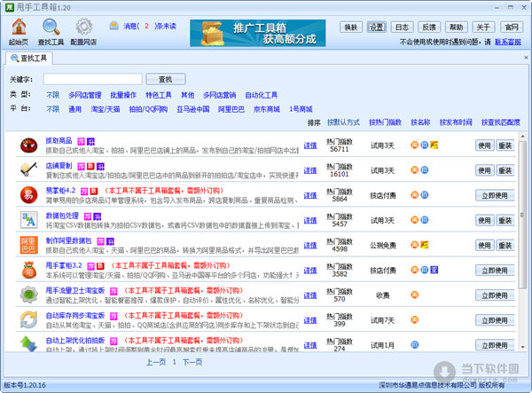This screenshot has height=393, width=532.
Task: Click the 查找 search button
Action: 166,79
